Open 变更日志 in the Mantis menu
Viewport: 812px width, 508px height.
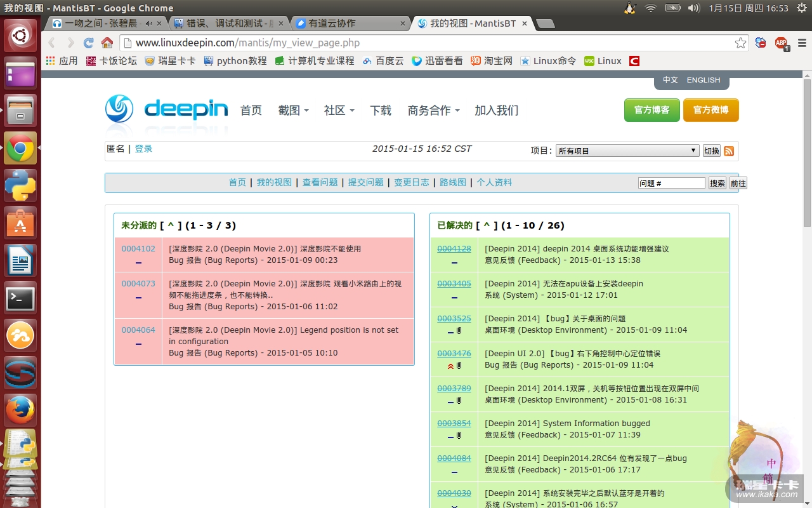pos(411,182)
